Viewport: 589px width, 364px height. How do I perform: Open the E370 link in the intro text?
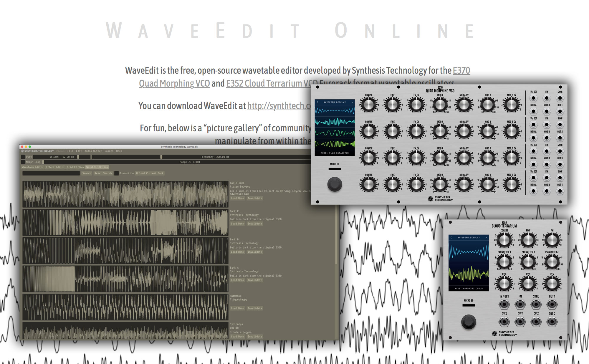pos(461,70)
